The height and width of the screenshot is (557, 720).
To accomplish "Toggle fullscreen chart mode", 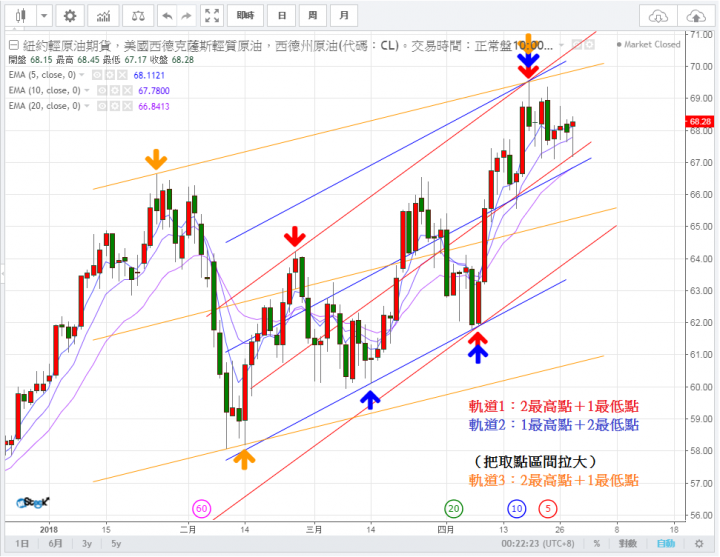I will click(212, 16).
